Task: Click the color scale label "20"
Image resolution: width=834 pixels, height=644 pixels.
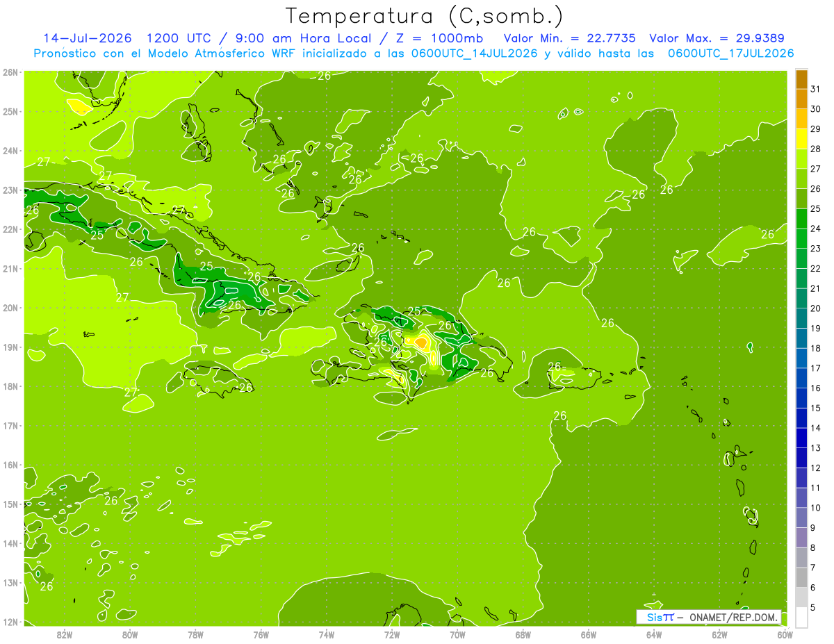Action: (816, 308)
